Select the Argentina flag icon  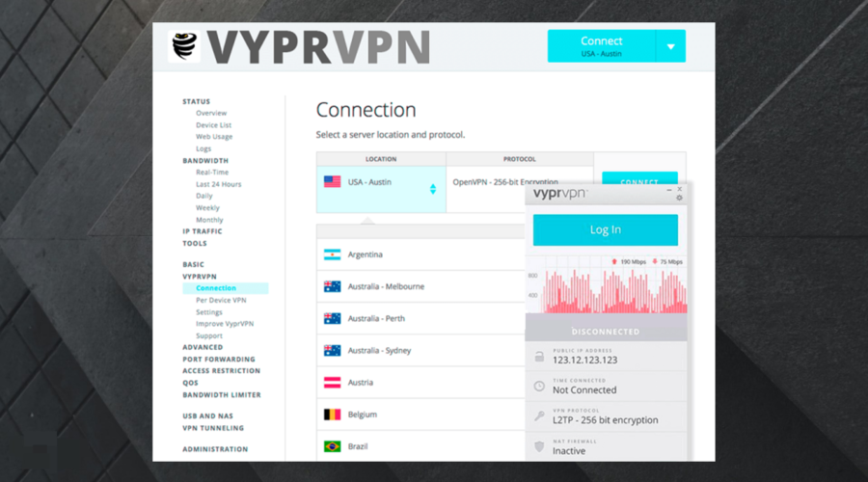(333, 254)
